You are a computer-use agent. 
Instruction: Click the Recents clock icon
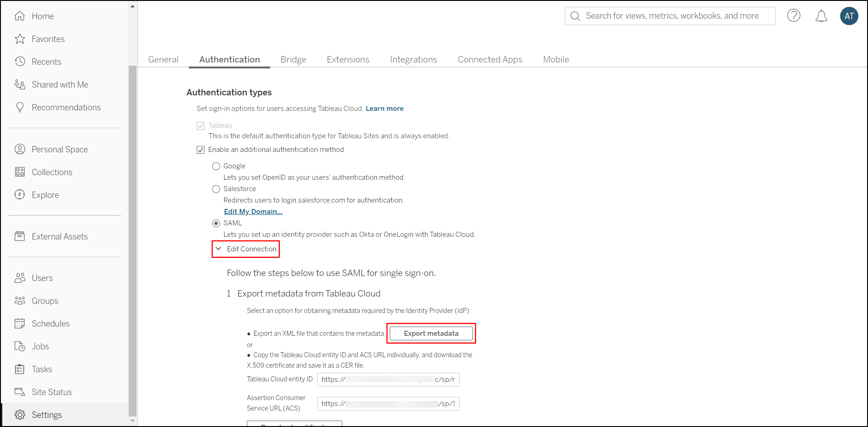click(20, 62)
